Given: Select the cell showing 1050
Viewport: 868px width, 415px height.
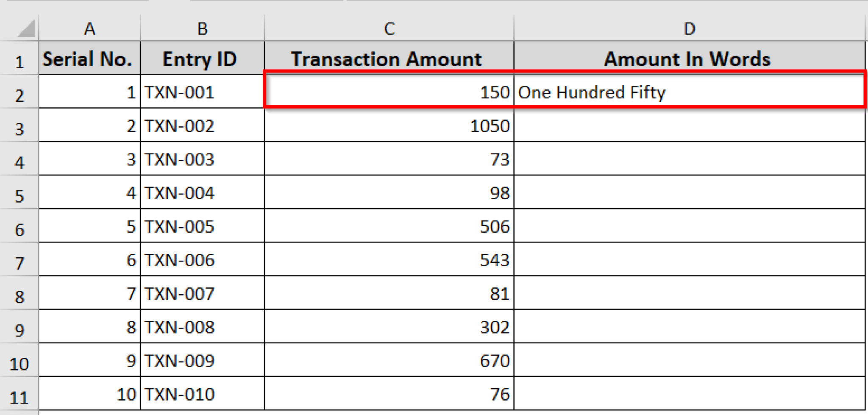Looking at the screenshot, I should click(388, 126).
